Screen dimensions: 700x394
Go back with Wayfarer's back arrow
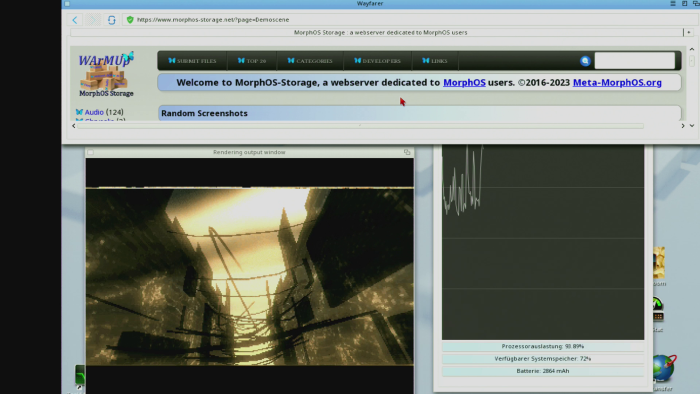75,20
